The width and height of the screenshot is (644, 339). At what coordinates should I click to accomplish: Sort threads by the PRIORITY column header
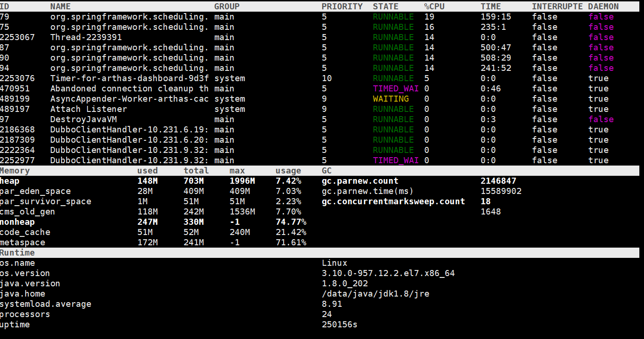point(342,6)
